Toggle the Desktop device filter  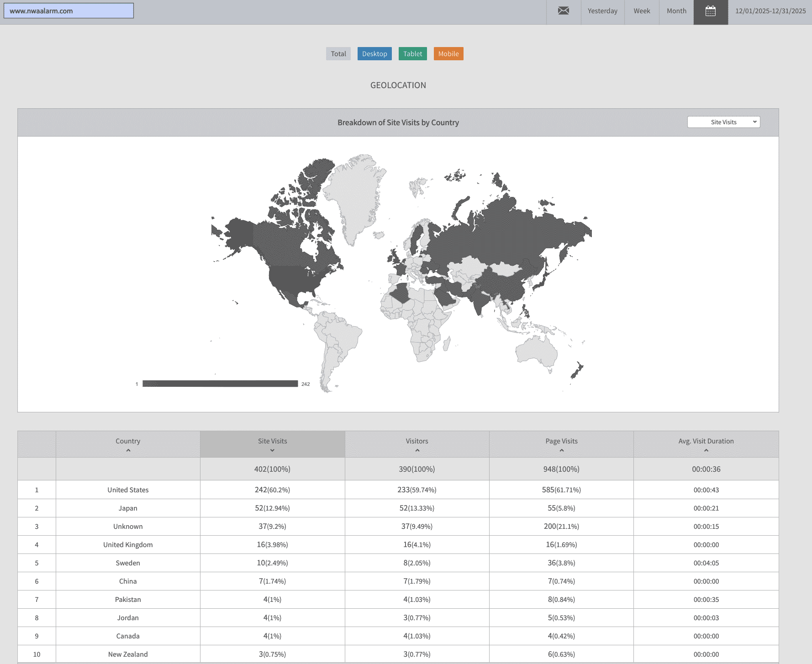(x=374, y=54)
